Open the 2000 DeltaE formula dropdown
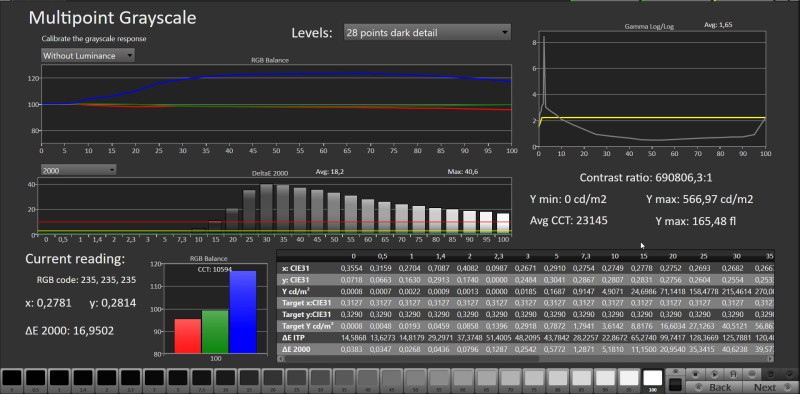This screenshot has width=800, height=394. (79, 170)
